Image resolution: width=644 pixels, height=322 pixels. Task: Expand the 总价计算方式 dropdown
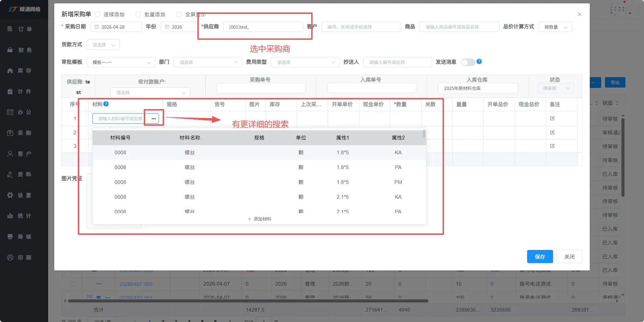555,27
